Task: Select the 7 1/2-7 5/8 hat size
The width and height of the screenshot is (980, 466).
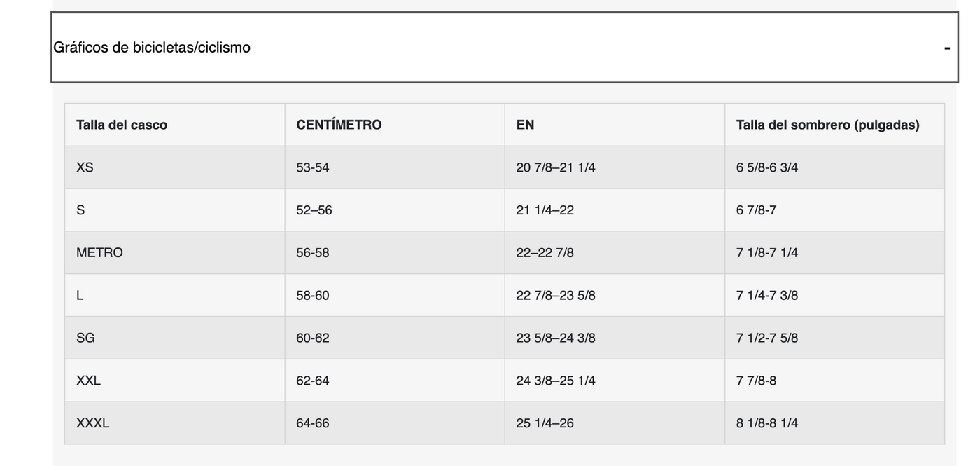Action: pos(766,338)
